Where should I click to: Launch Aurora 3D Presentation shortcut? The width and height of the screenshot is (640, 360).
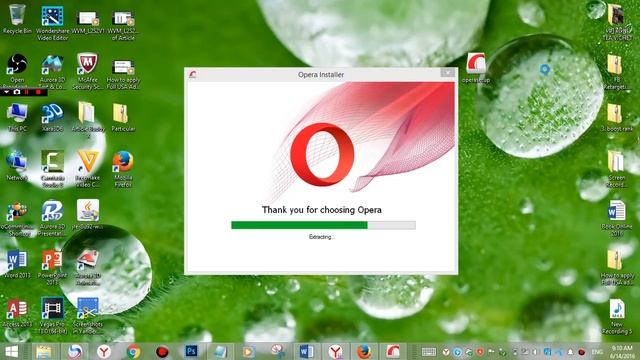pos(52,218)
